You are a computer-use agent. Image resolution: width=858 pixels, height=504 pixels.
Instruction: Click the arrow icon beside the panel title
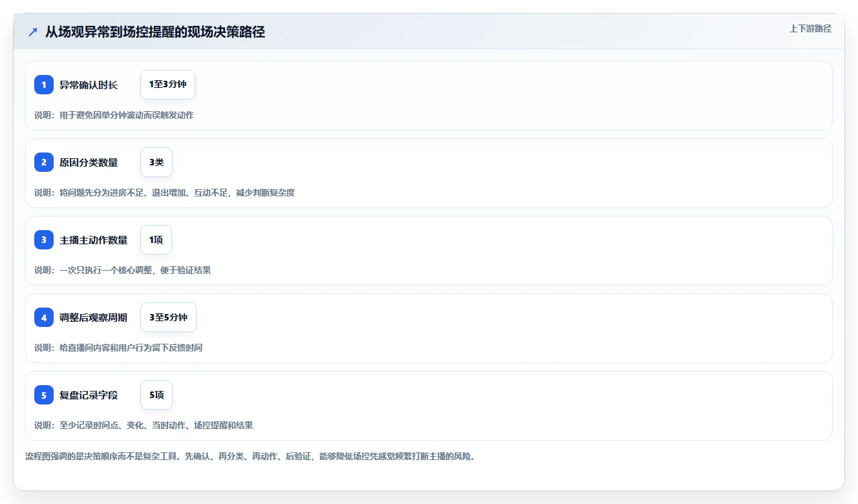click(33, 32)
